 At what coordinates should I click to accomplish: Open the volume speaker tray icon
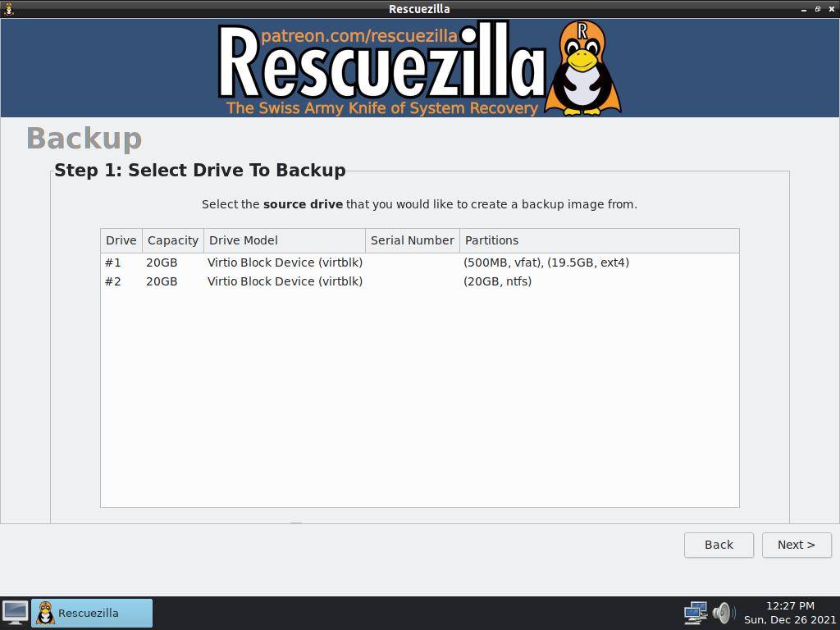click(724, 613)
